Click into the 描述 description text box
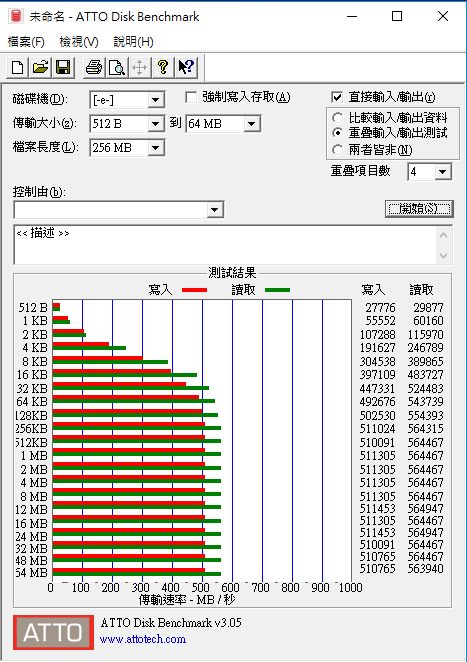Viewport: 467px width, 662px height. pyautogui.click(x=225, y=245)
